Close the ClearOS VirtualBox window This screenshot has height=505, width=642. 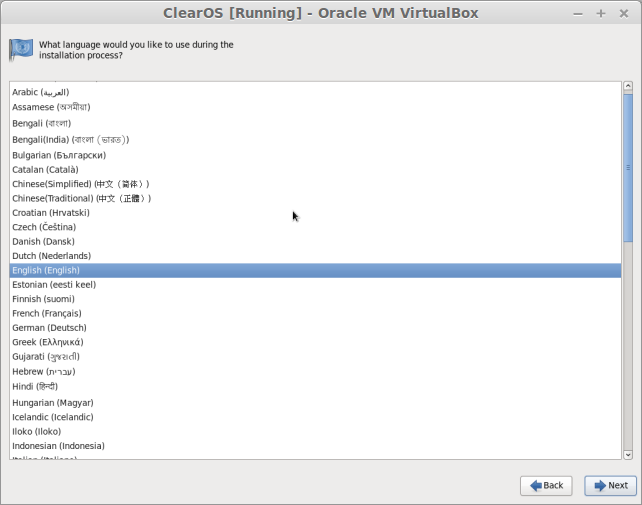click(624, 14)
